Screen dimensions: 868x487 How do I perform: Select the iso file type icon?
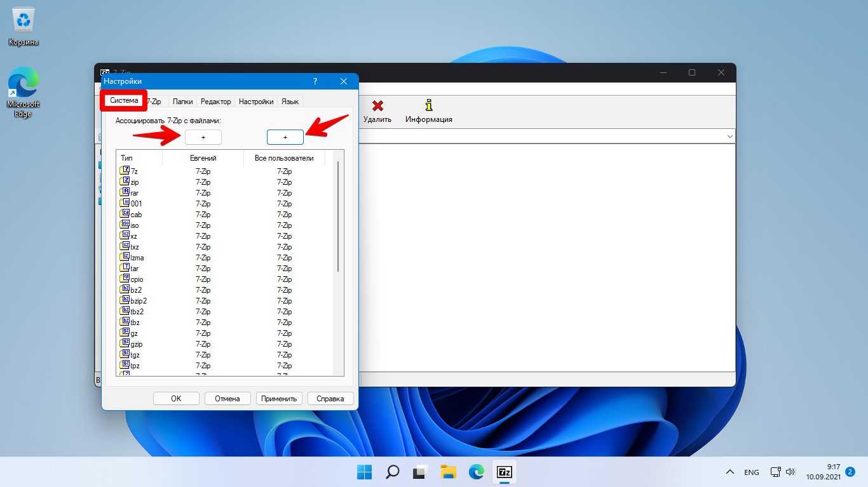pos(125,225)
